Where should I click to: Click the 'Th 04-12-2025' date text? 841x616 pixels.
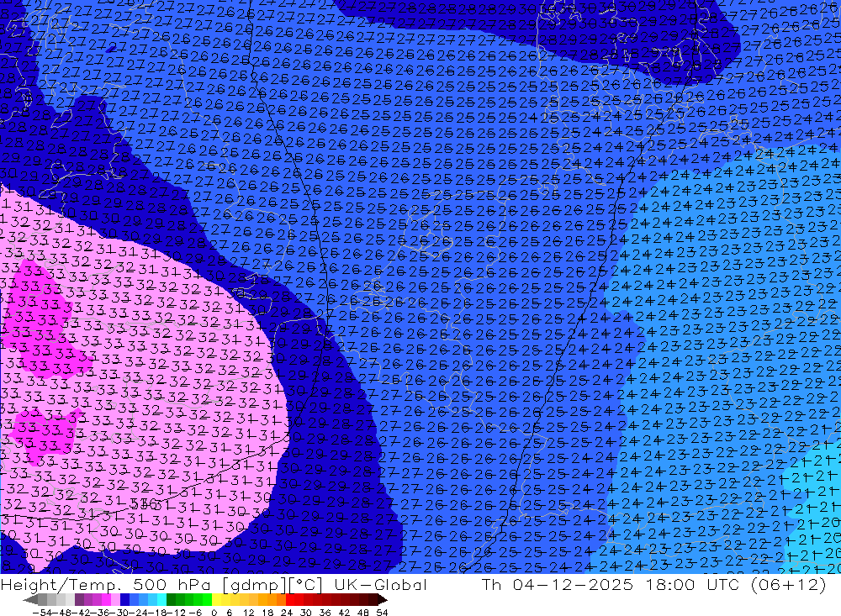coord(558,584)
